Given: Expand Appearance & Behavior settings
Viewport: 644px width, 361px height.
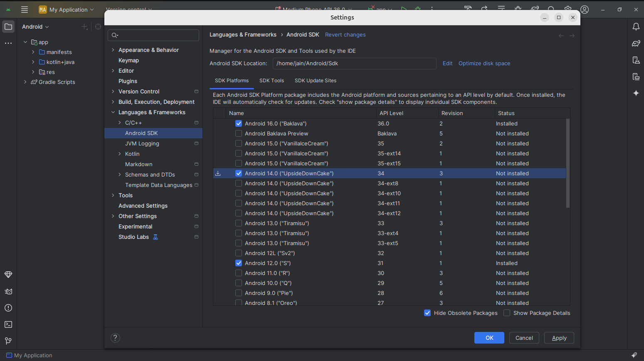Looking at the screenshot, I should 113,50.
